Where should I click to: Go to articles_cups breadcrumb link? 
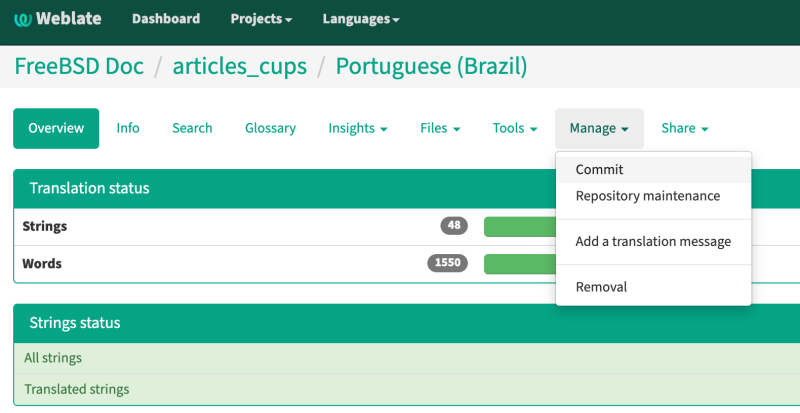[x=240, y=66]
